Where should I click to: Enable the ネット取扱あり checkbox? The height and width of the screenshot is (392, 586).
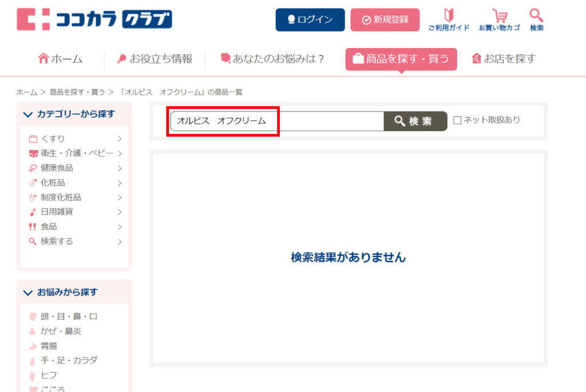click(457, 120)
